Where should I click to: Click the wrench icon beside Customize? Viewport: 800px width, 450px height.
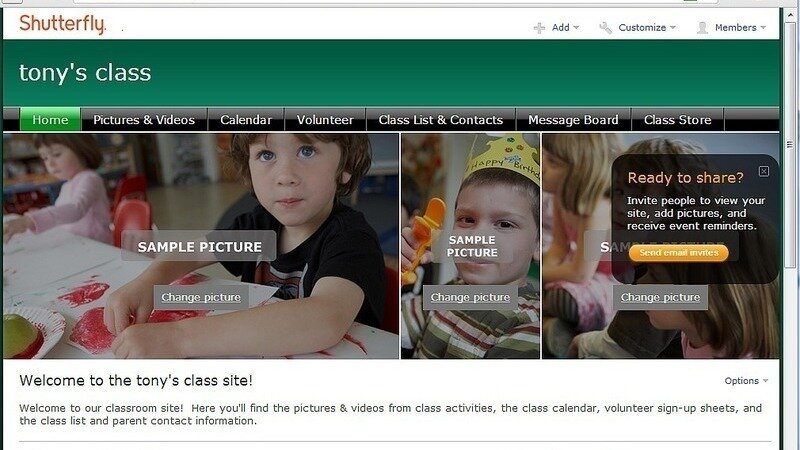coord(606,28)
